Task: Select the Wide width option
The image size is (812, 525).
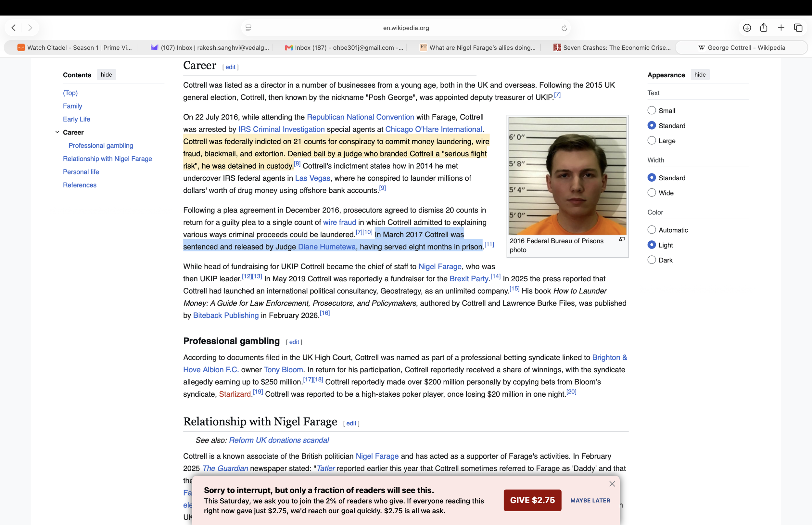Action: [652, 193]
